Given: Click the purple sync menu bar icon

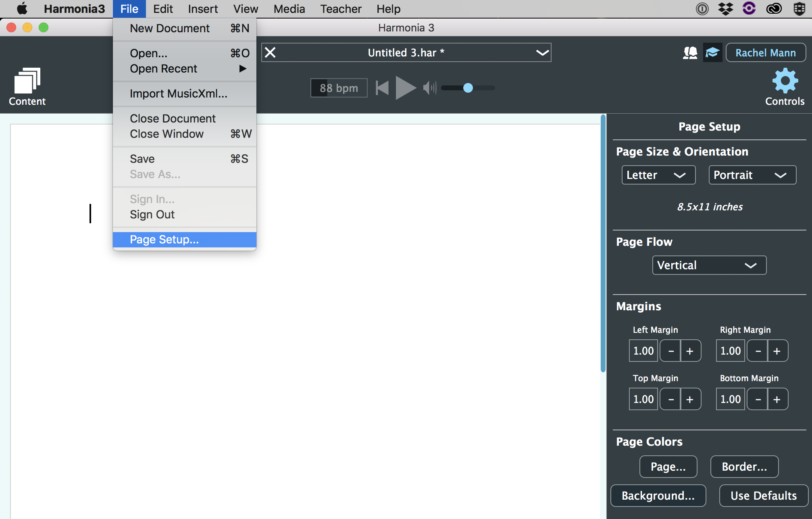Looking at the screenshot, I should (749, 8).
